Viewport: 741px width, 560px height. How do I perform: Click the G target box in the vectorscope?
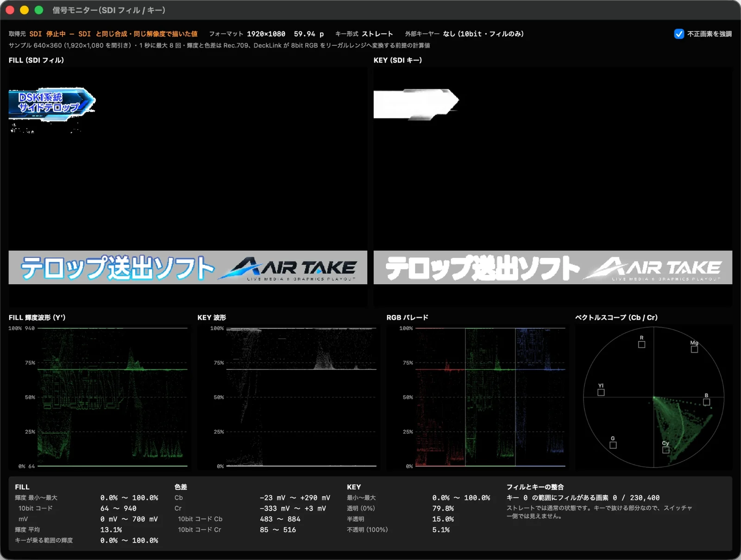613,445
